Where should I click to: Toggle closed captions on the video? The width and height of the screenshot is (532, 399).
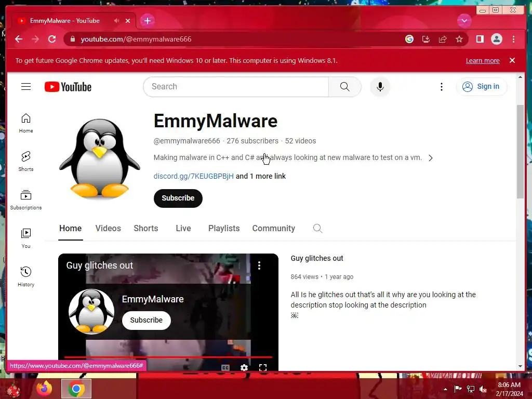click(x=225, y=368)
